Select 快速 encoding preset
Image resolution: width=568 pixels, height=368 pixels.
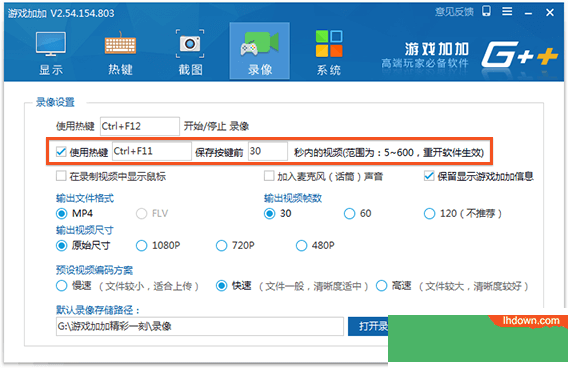click(221, 286)
